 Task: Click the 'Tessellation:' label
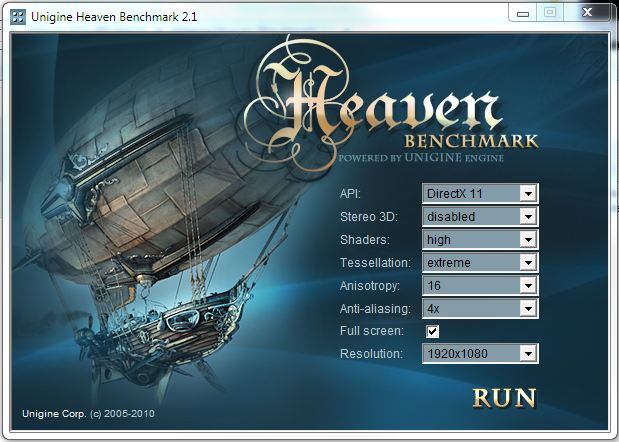point(375,262)
